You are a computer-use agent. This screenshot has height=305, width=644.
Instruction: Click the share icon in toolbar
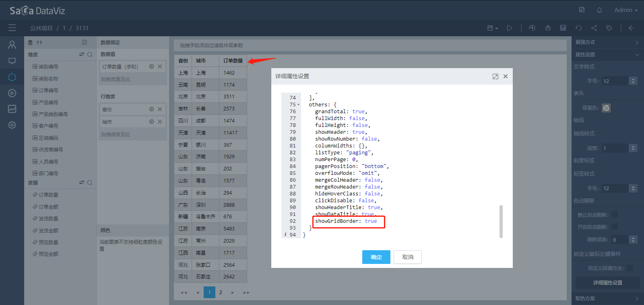point(594,28)
